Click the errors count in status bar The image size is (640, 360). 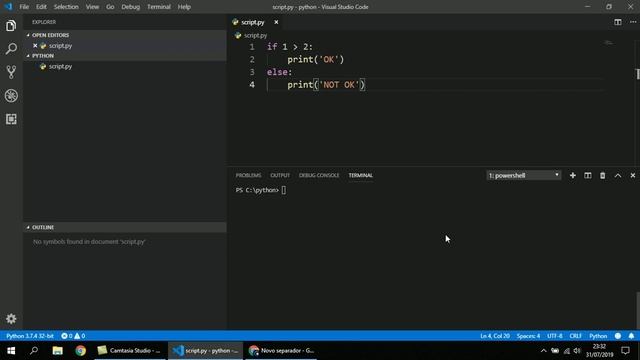click(67, 336)
